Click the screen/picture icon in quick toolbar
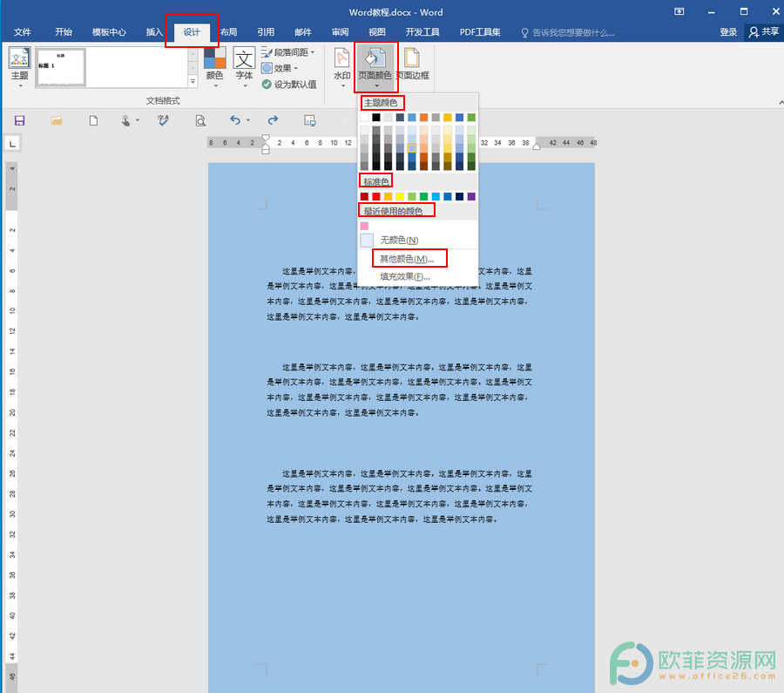The width and height of the screenshot is (784, 693). point(310,120)
